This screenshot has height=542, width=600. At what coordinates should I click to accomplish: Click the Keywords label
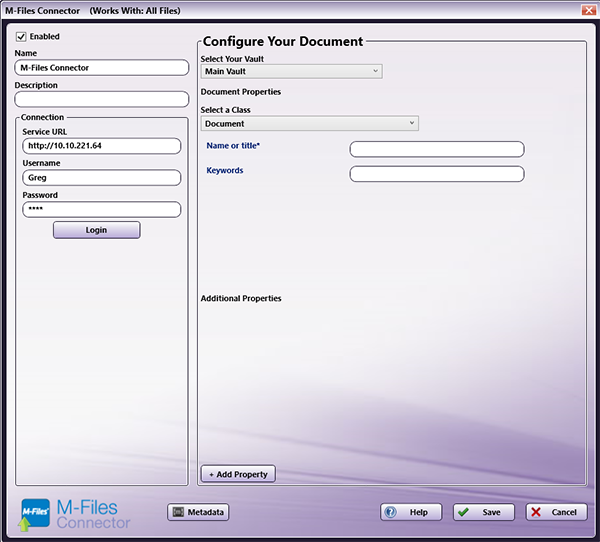point(225,170)
